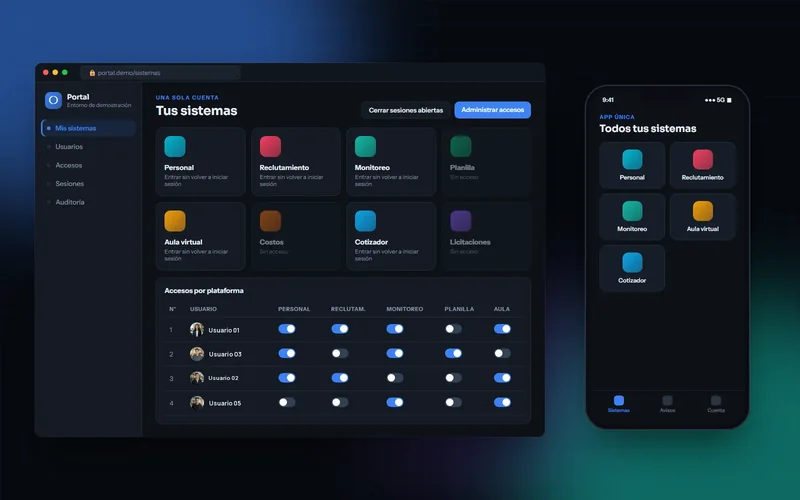800x500 pixels.
Task: Tap the Monitoreo icon in phone app
Action: [x=632, y=211]
